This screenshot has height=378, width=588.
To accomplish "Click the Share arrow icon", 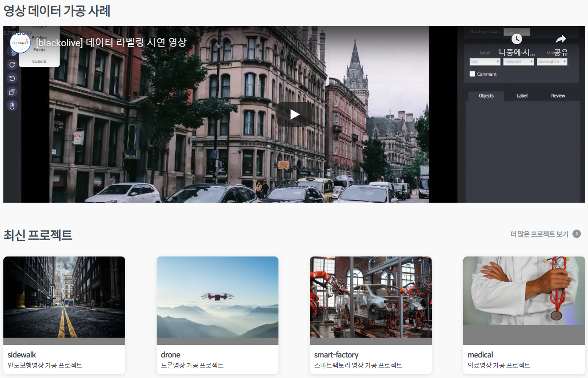I will 561,39.
